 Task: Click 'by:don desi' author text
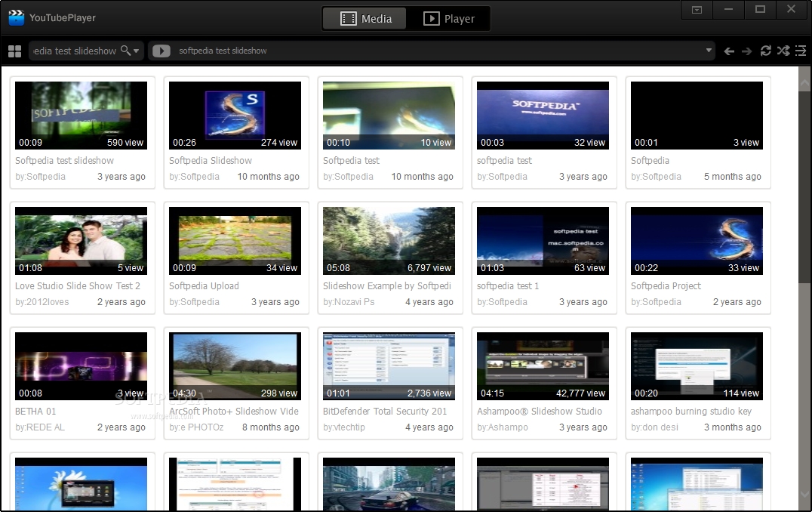coord(654,427)
